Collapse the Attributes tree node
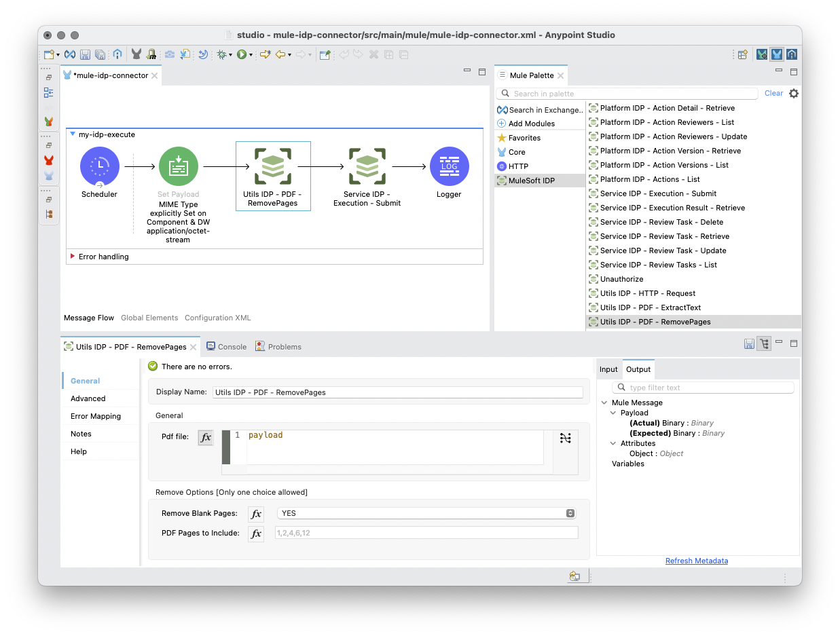This screenshot has height=636, width=840. click(x=613, y=443)
